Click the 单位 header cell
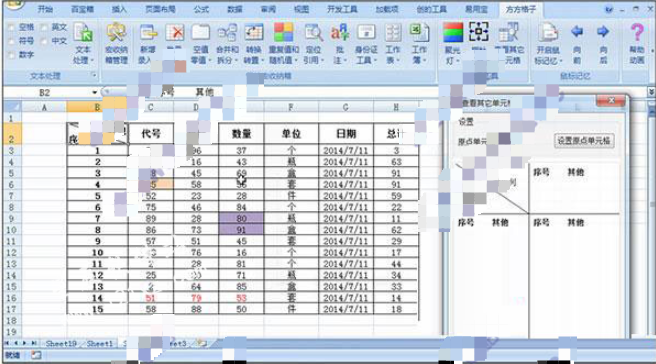The image size is (656, 364). (x=291, y=134)
